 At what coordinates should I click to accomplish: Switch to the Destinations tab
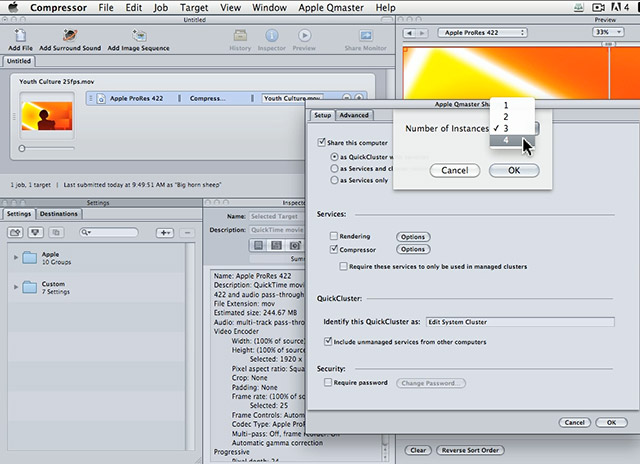pos(59,214)
